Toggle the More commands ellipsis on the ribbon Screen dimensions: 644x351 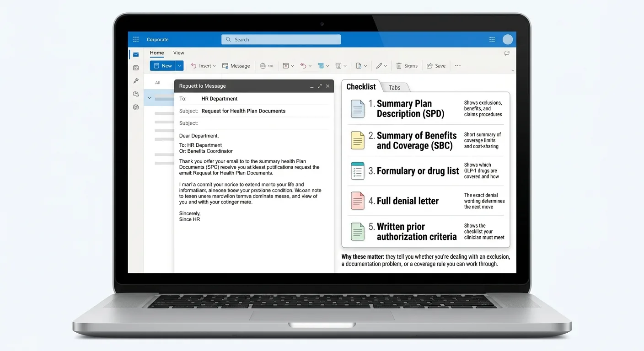(x=457, y=66)
